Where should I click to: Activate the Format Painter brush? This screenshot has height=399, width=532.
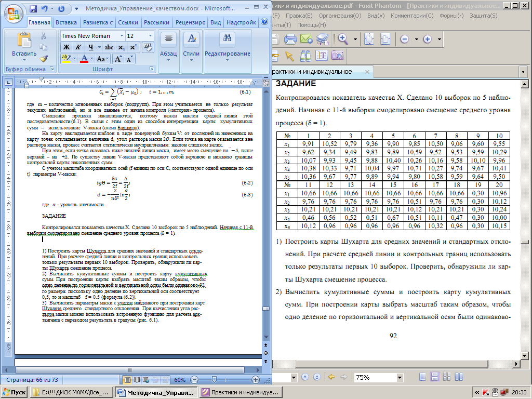pyautogui.click(x=44, y=59)
